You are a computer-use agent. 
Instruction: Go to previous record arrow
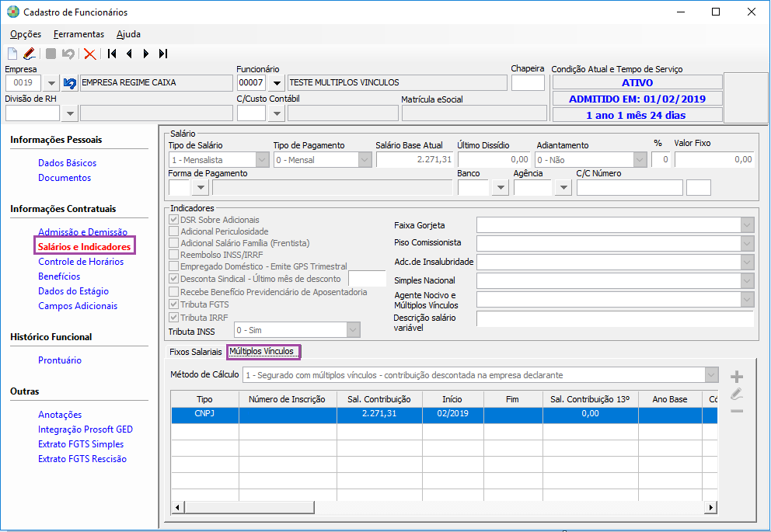pos(129,54)
